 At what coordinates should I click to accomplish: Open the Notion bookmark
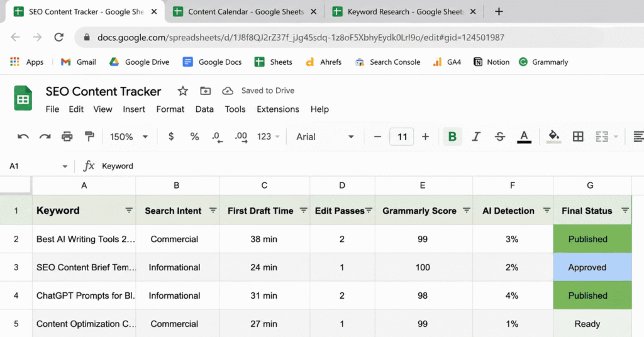coord(491,62)
